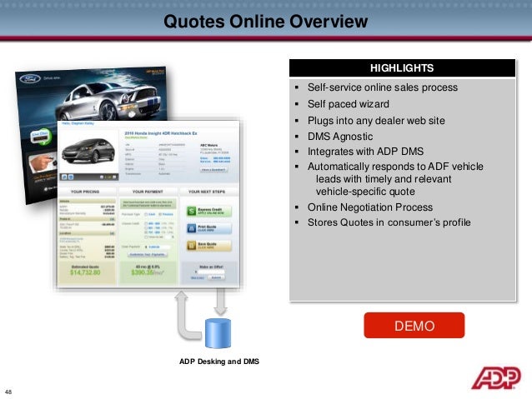Click the YOUR PAYMENT column header

click(148, 192)
